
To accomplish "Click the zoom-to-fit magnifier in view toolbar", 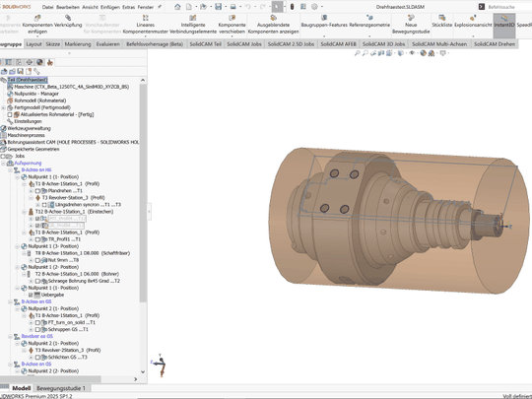I will point(357,53).
